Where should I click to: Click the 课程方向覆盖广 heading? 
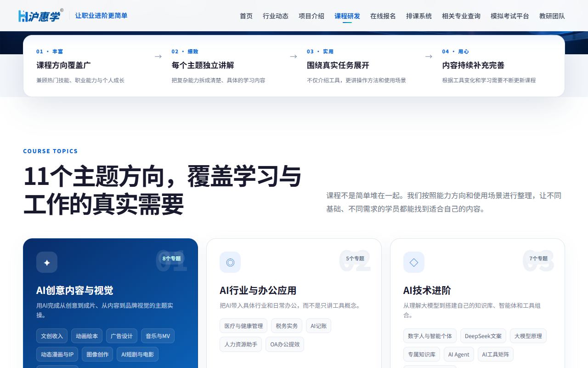(63, 65)
